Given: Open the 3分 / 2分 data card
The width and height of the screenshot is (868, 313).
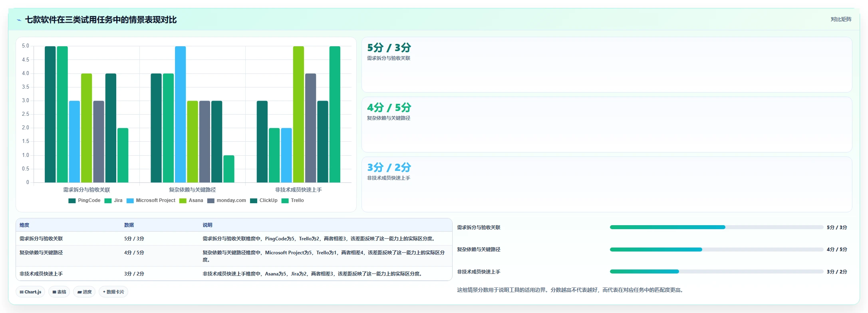Looking at the screenshot, I should point(607,184).
